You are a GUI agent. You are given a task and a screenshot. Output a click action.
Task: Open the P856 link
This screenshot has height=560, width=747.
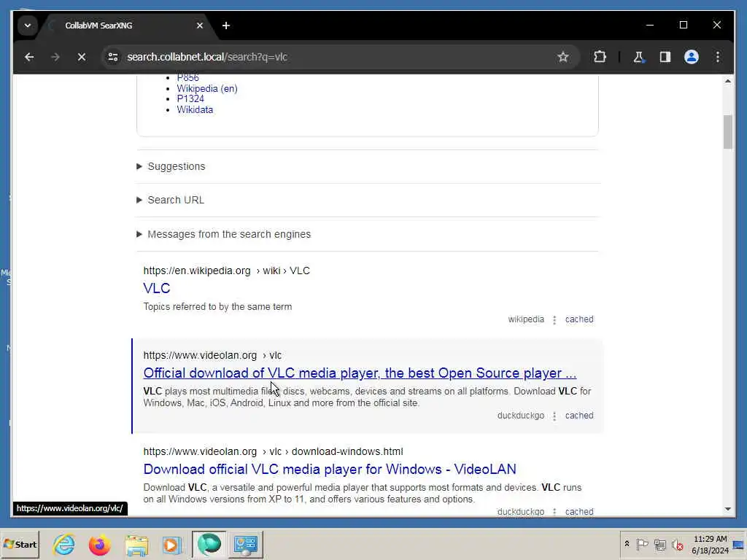pos(187,78)
